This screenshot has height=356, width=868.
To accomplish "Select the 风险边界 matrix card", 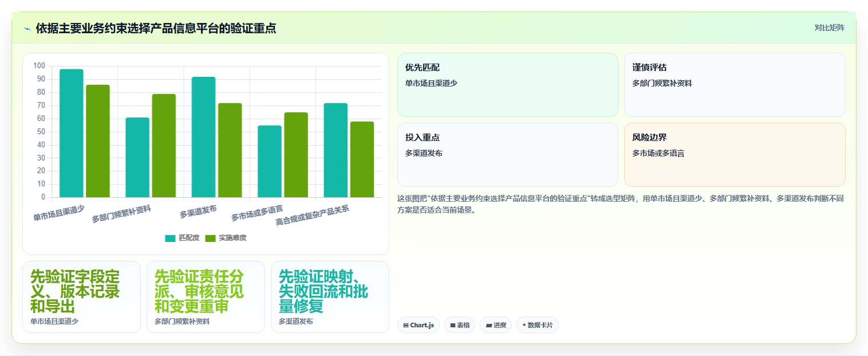I will click(x=735, y=155).
